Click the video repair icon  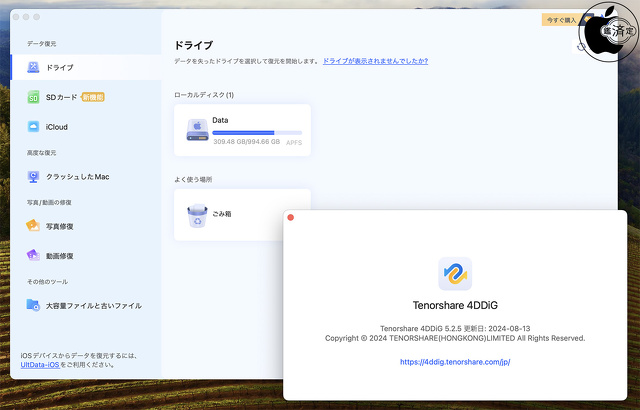click(33, 255)
